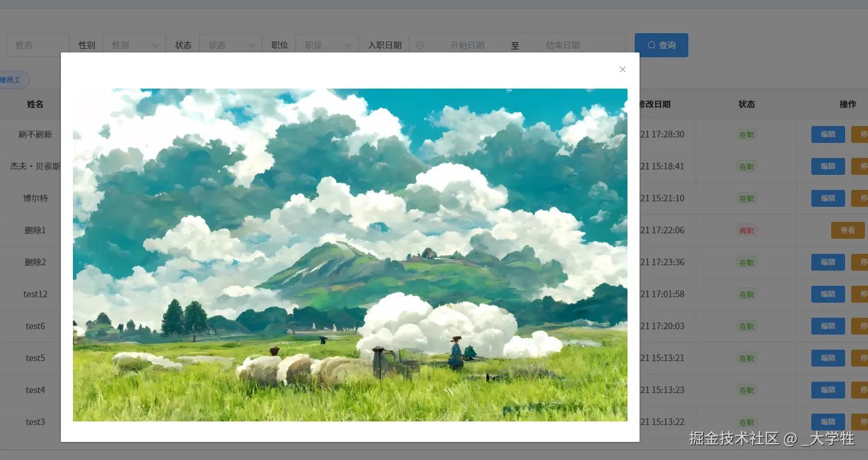Open the 状态 dropdown filter
The image size is (868, 460).
click(230, 45)
